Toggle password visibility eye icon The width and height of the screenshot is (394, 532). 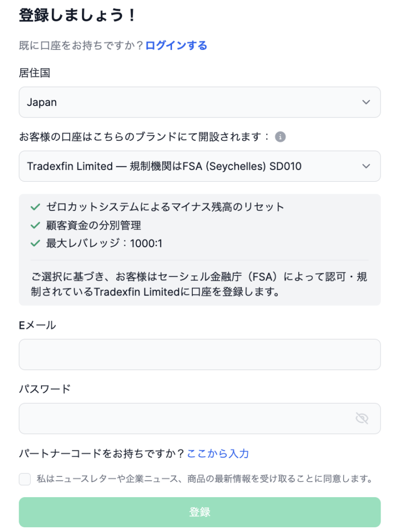(x=362, y=418)
